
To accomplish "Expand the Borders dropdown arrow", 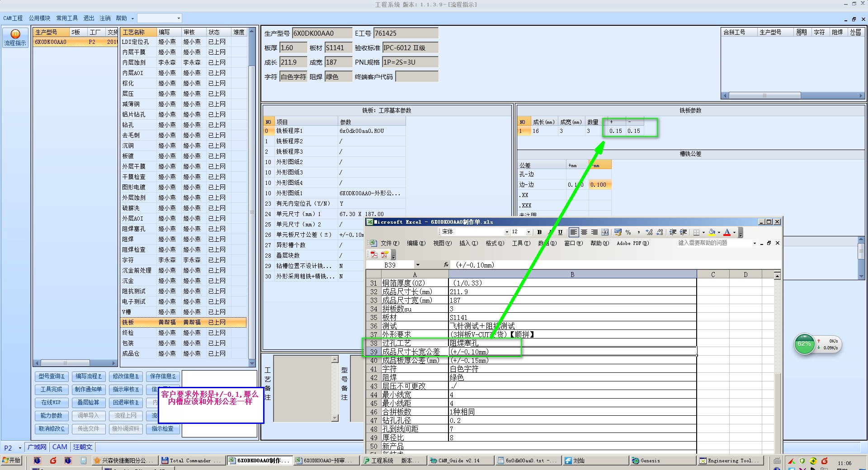I will [703, 232].
